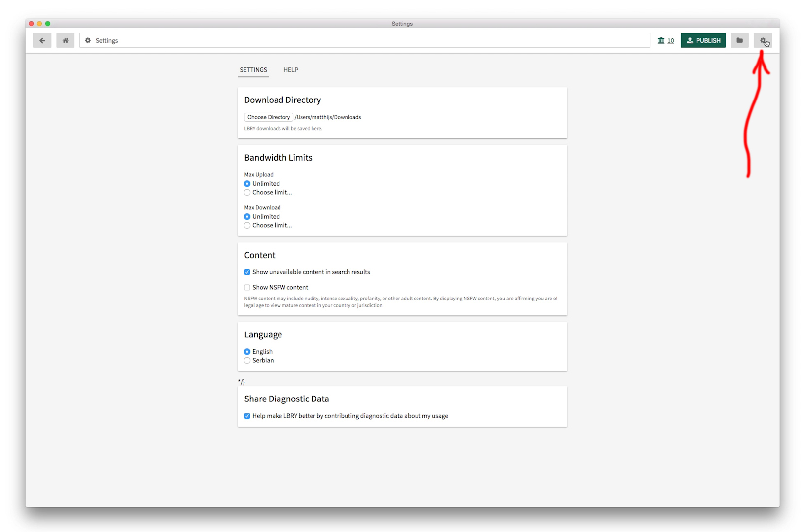Open settings gear icon in toolbar

click(x=763, y=40)
